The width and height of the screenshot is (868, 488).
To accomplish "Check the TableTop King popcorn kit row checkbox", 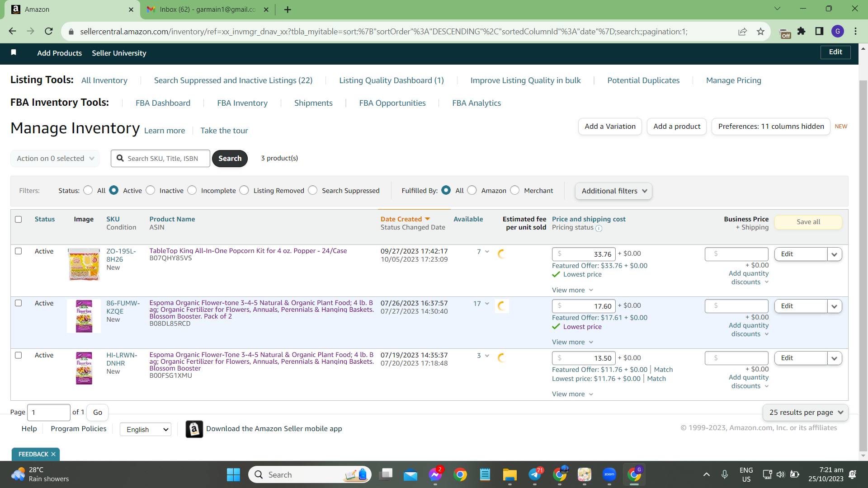I will point(19,251).
